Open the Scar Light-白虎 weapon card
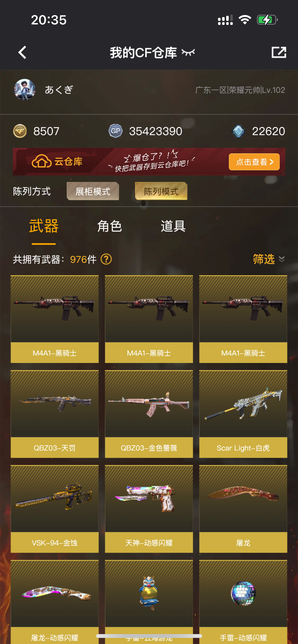The height and width of the screenshot is (644, 298). point(243,414)
